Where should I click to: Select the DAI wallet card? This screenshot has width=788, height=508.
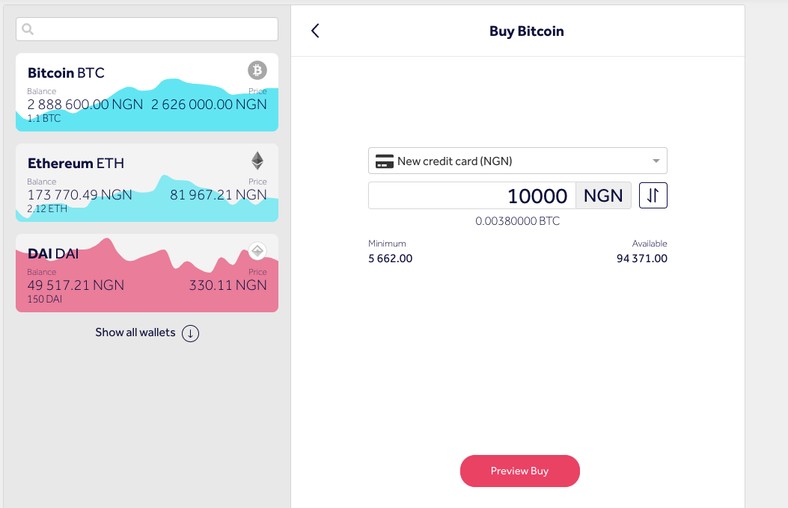(x=147, y=273)
